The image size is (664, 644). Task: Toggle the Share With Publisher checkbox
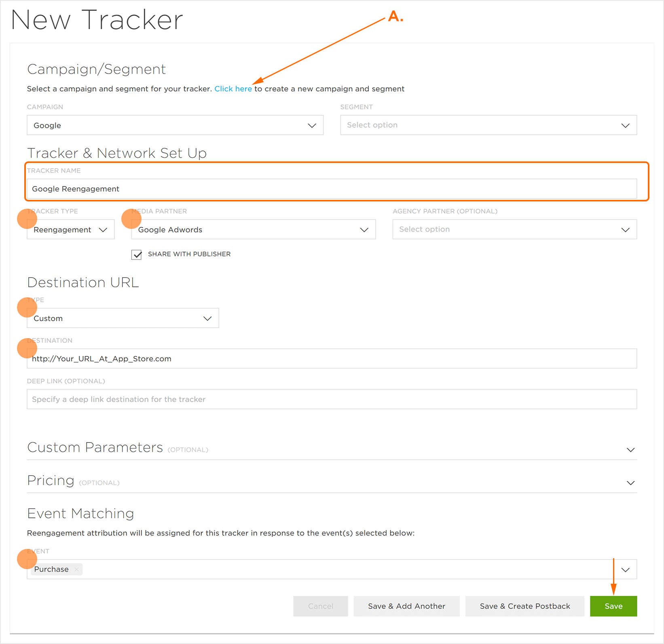[137, 254]
